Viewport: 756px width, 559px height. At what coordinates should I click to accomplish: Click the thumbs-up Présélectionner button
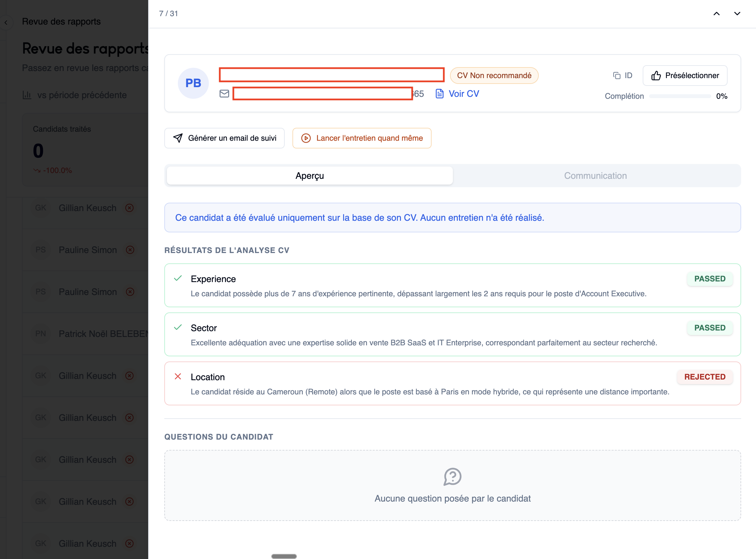(x=685, y=76)
